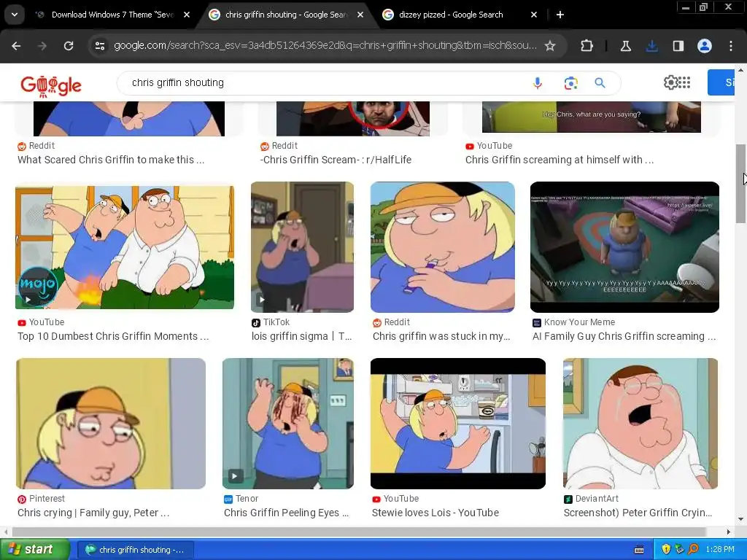
Task: Open AI Family Guy Know Your Meme image
Action: point(624,247)
